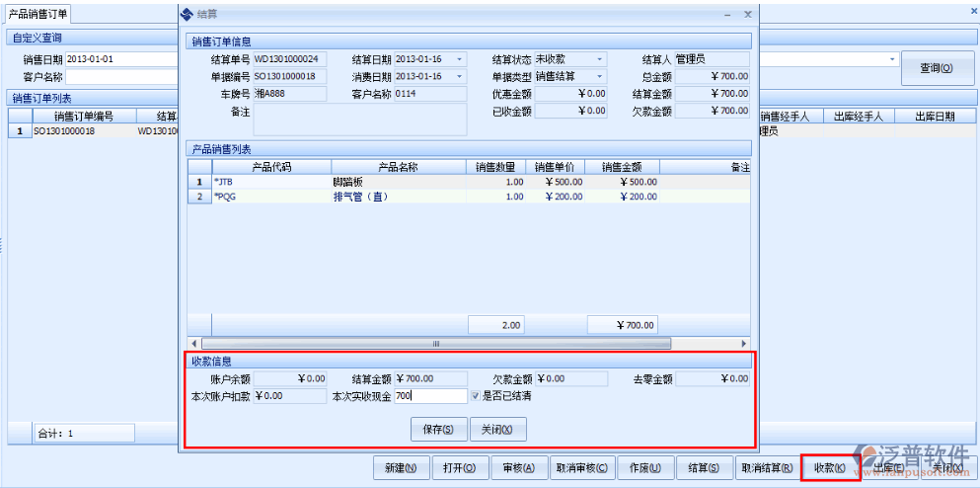Close the 结算 dialog window
This screenshot has width=980, height=488.
pos(747,14)
